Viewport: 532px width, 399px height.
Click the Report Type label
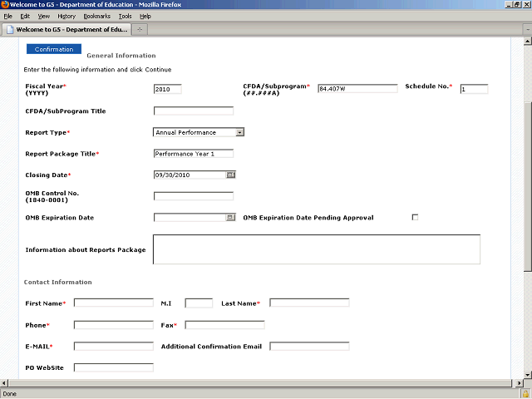click(x=46, y=132)
